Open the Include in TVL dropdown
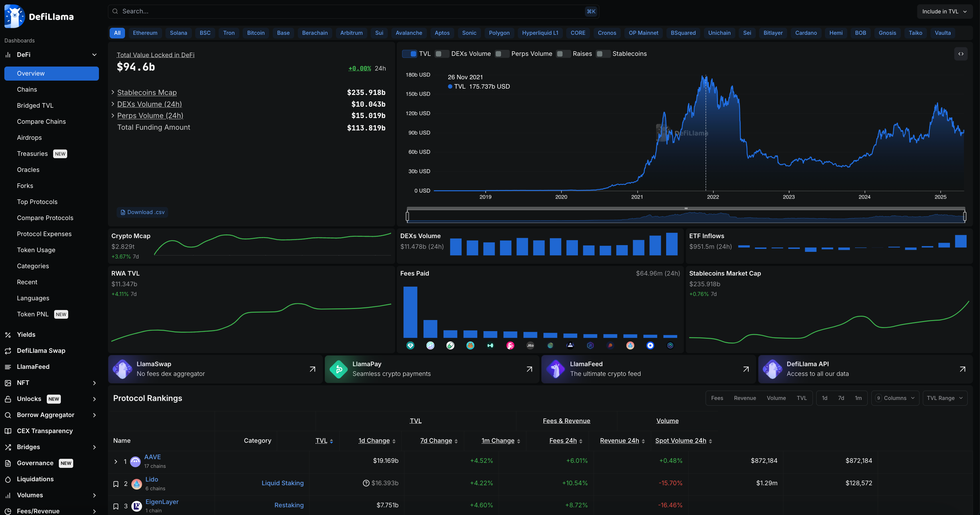 944,11
